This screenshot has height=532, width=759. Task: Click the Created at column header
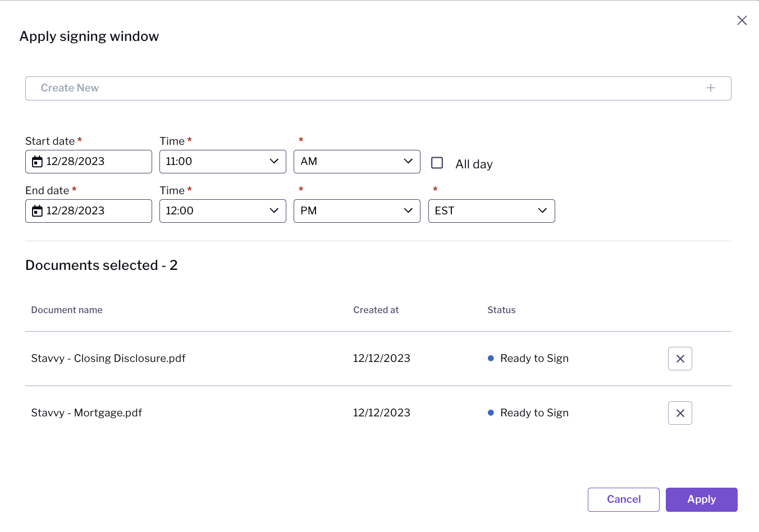[376, 309]
